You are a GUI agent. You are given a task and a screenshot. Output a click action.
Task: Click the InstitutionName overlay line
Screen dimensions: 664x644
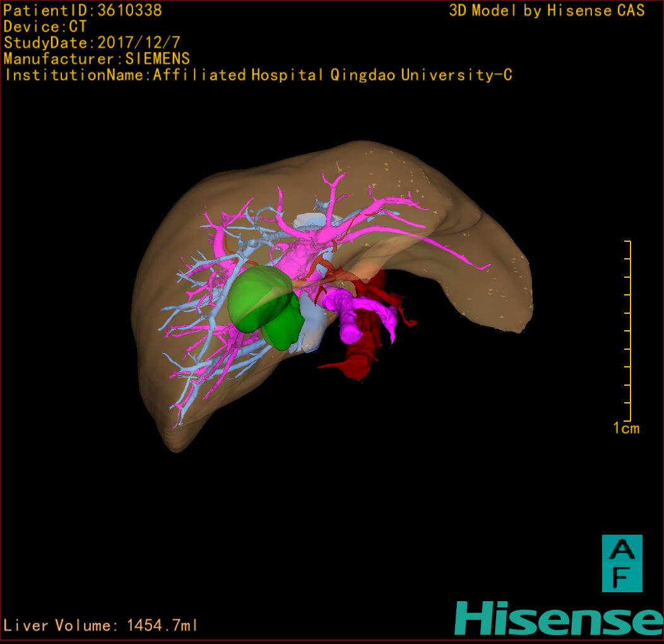click(258, 75)
